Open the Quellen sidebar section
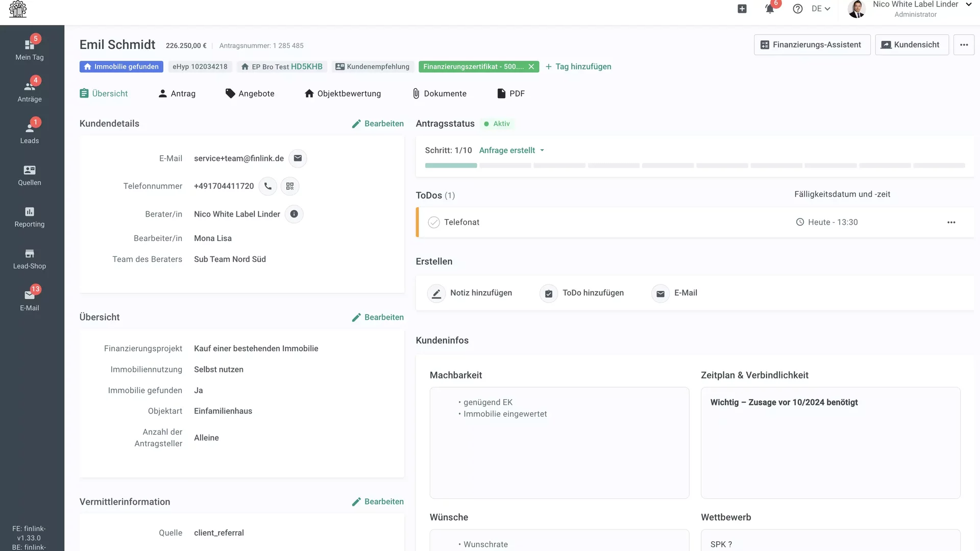Image resolution: width=980 pixels, height=551 pixels. pyautogui.click(x=29, y=175)
